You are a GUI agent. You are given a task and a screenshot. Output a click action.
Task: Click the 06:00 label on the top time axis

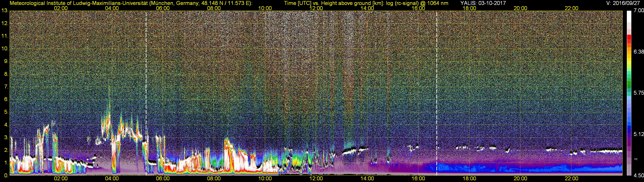[x=163, y=8]
